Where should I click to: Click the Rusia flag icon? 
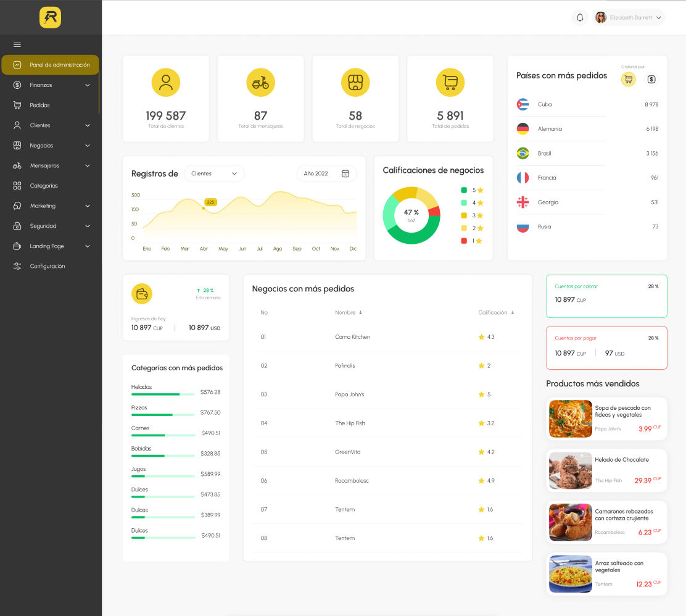click(523, 227)
